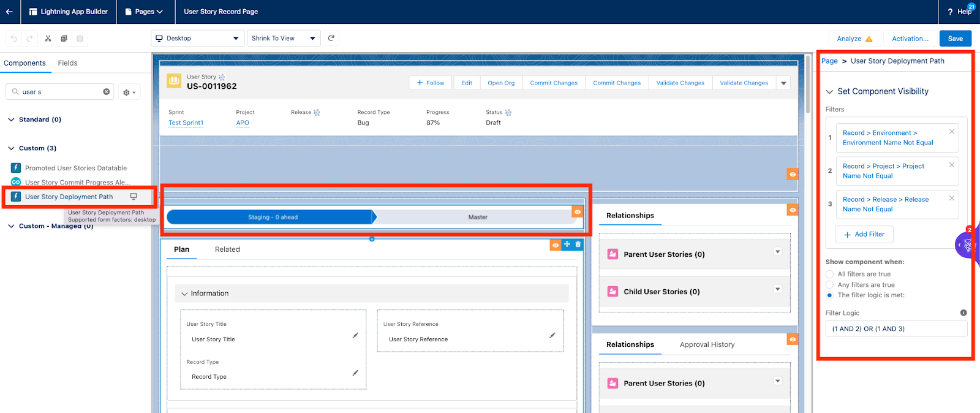Viewport: 980px width, 413px height.
Task: Click the cut scissors icon
Action: [48, 39]
